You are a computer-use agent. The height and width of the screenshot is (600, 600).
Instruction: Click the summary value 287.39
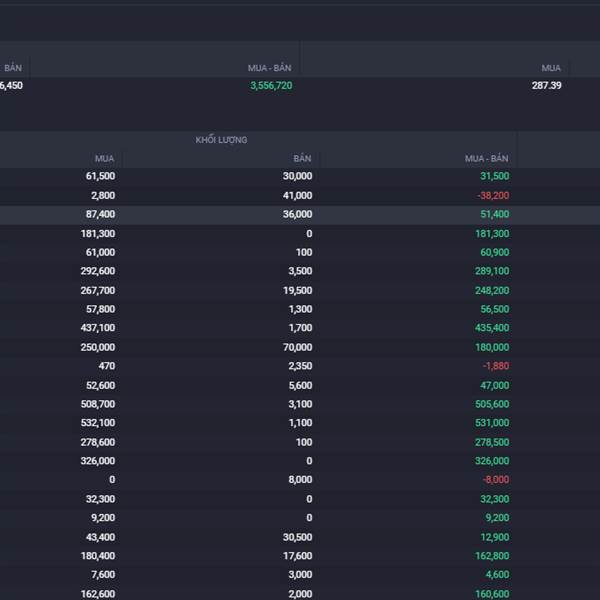pyautogui.click(x=546, y=85)
